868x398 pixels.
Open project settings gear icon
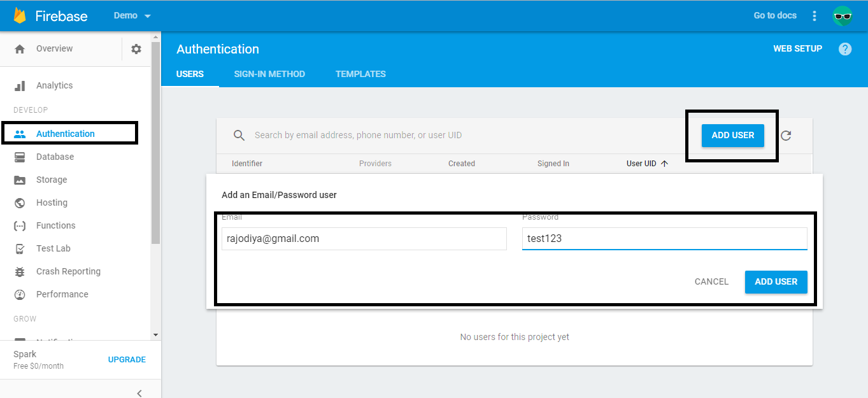pos(136,49)
